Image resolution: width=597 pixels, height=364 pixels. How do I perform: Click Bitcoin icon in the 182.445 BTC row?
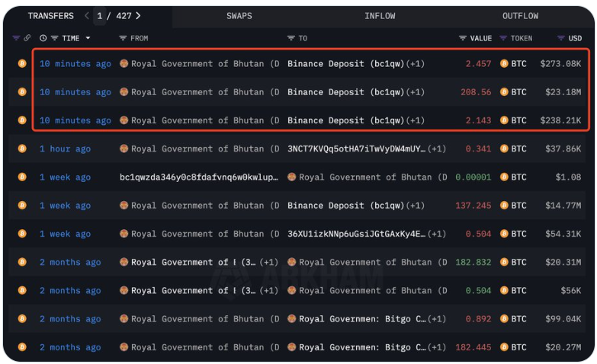click(22, 347)
